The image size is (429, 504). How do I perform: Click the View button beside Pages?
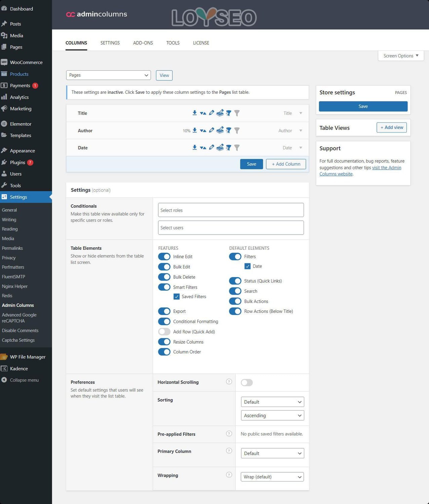pos(164,75)
